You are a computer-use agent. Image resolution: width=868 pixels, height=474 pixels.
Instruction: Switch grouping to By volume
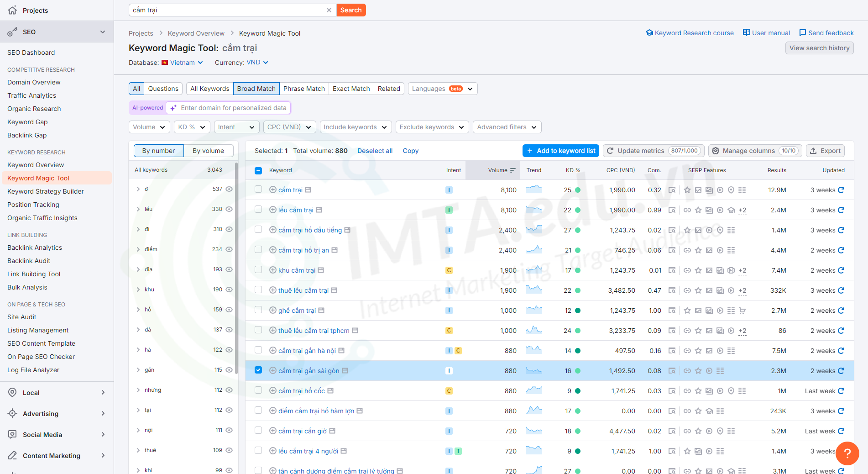pyautogui.click(x=208, y=151)
